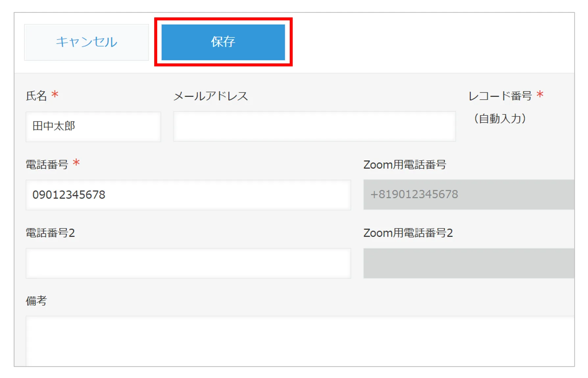
Task: Click the 氏名 field label
Action: click(37, 96)
